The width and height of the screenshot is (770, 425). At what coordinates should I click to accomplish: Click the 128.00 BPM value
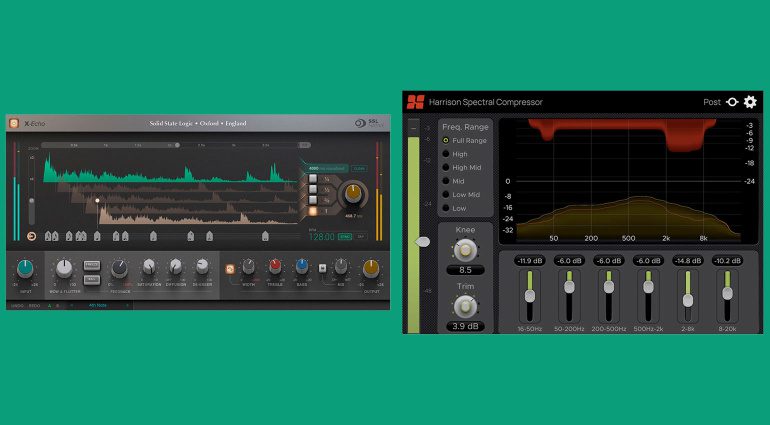[322, 237]
